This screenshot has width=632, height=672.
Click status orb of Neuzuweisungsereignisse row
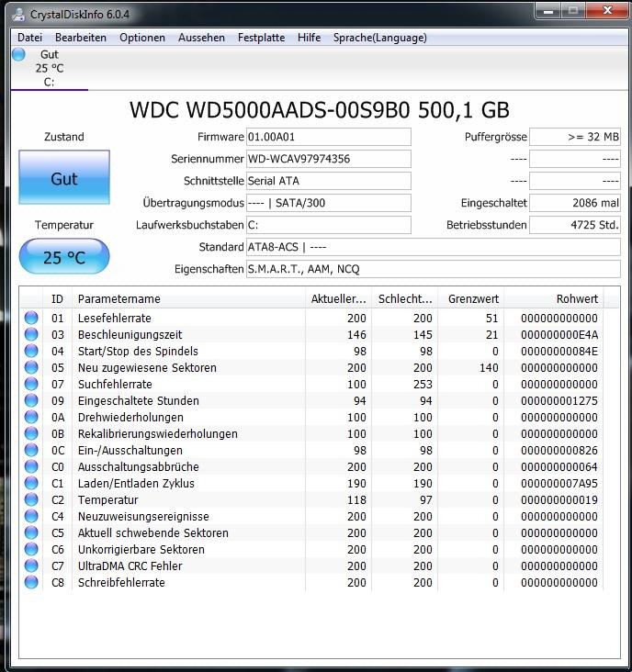[31, 516]
